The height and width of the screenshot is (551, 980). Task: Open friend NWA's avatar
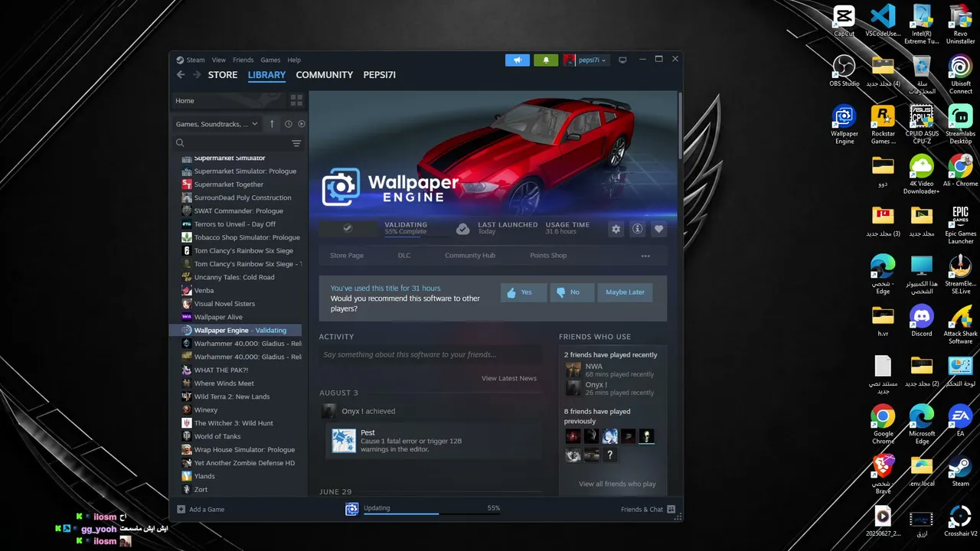click(573, 370)
